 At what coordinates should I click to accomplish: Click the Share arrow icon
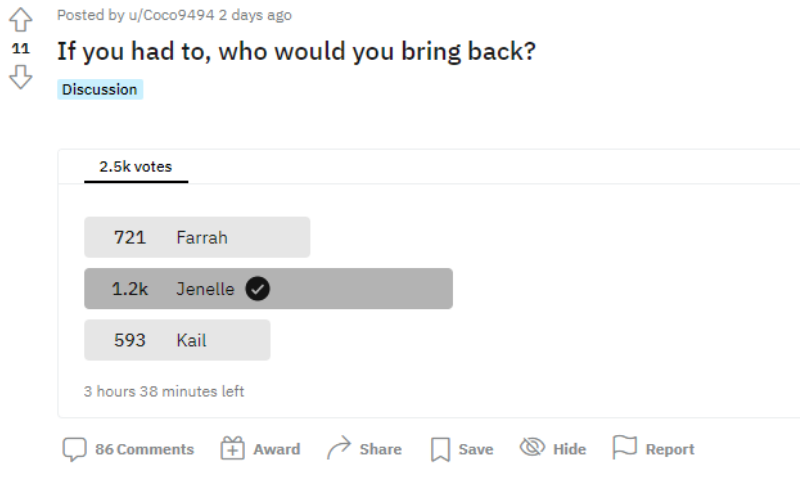point(339,448)
